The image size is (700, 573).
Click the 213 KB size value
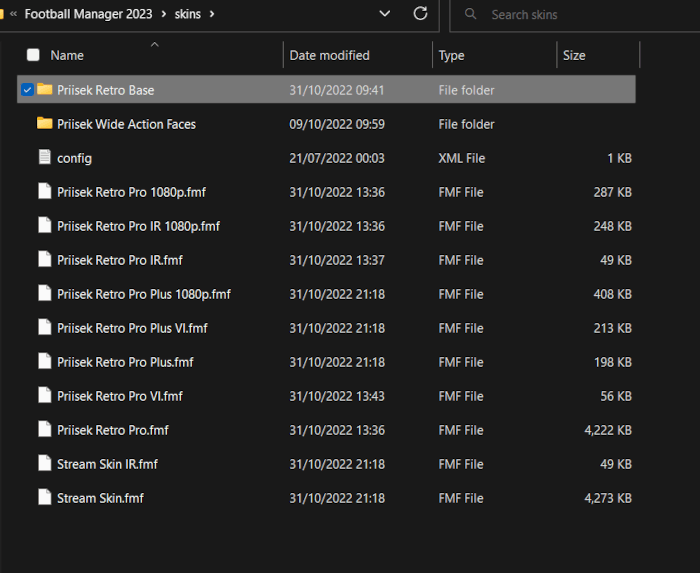click(612, 328)
